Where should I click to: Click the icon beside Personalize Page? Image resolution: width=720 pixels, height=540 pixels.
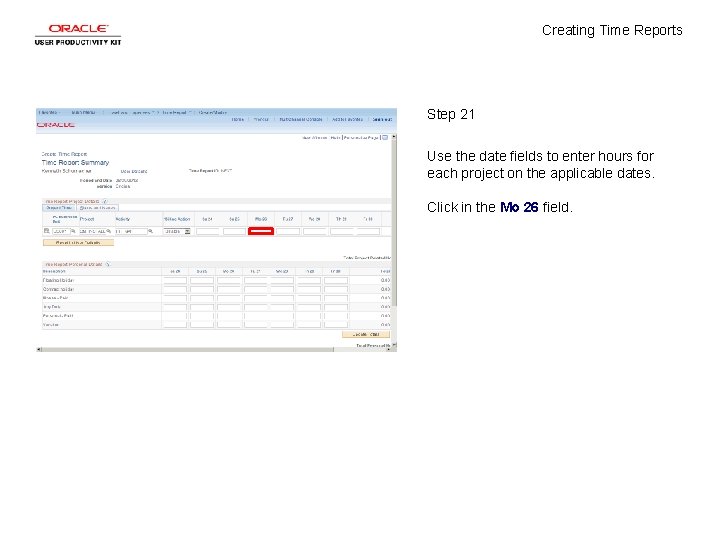[x=385, y=137]
